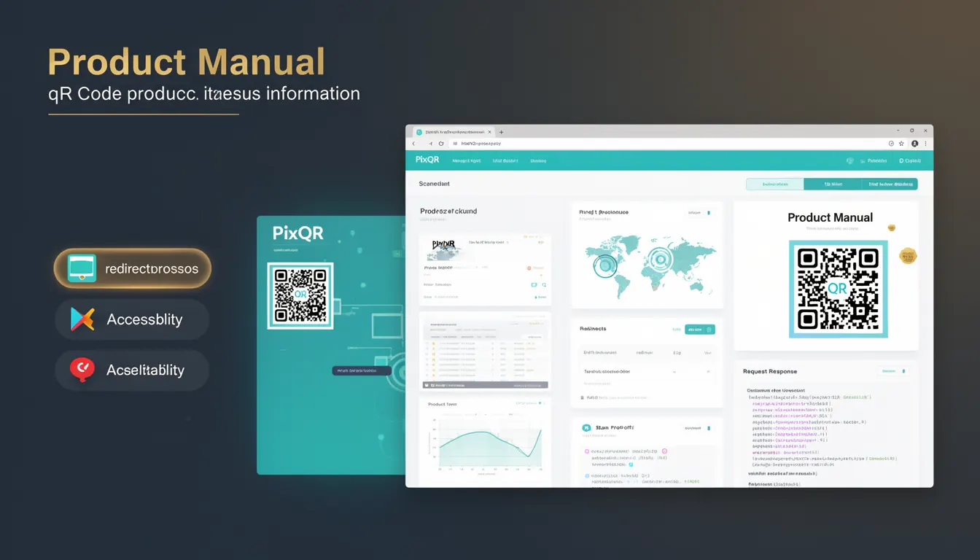
Task: Open a new browser tab with plus
Action: tap(502, 132)
